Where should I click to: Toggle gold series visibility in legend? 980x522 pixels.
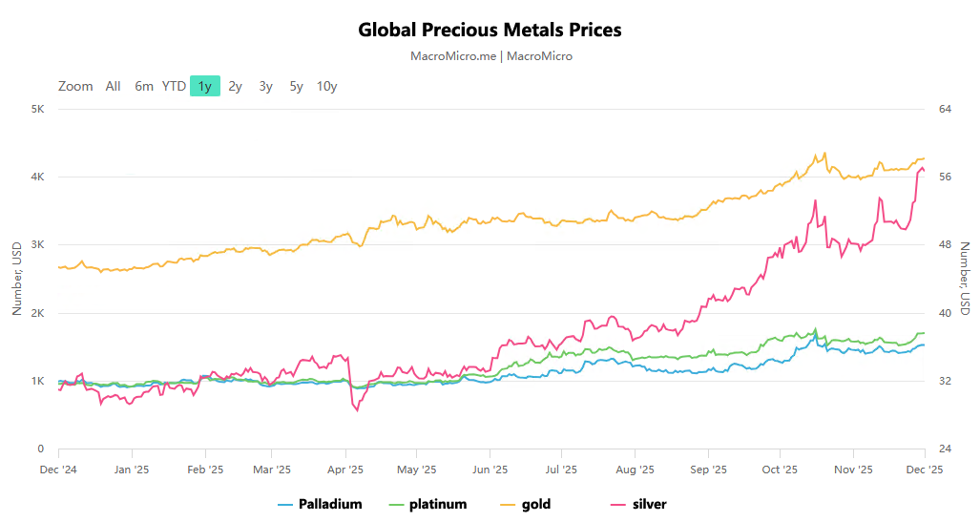(536, 504)
